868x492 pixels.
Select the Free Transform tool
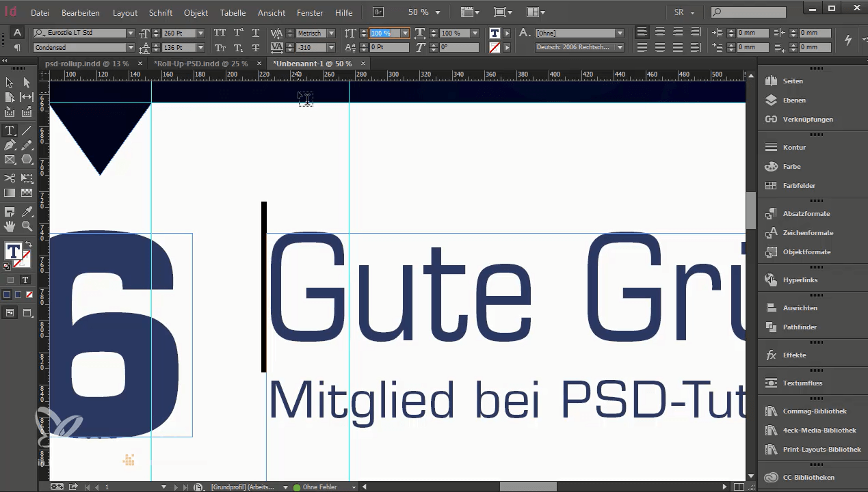tap(27, 178)
